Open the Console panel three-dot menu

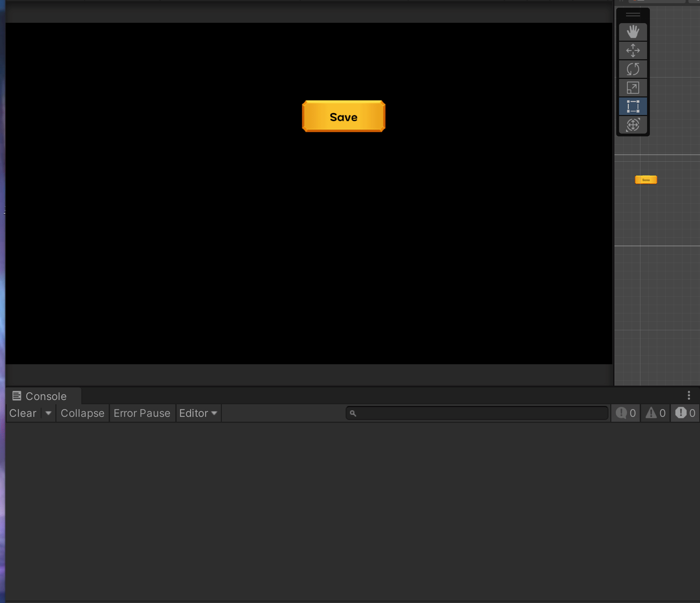(x=688, y=395)
